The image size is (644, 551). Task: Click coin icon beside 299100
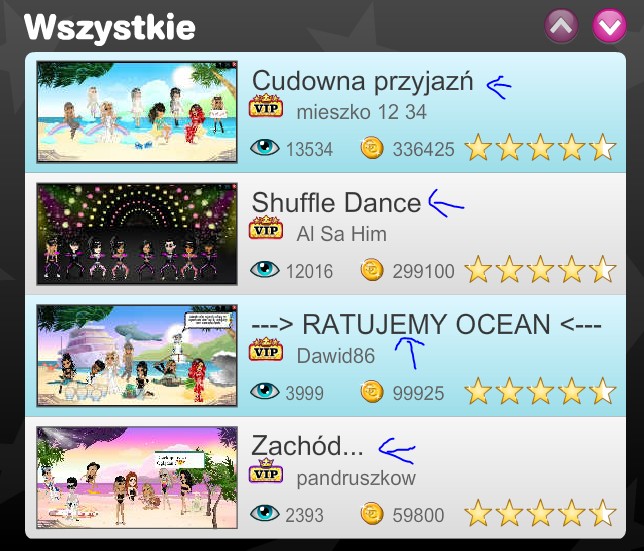tap(372, 270)
